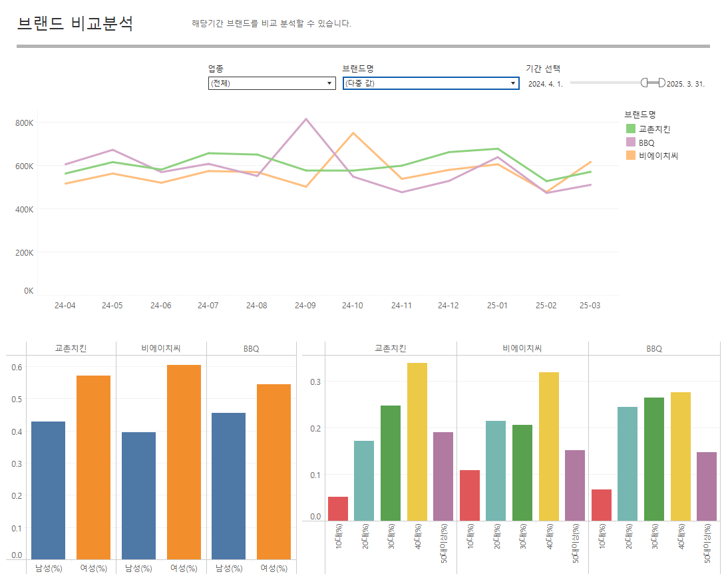The image size is (728, 578).
Task: Click the 비에이치씨 40대(%) yellow bar
Action: 549,447
